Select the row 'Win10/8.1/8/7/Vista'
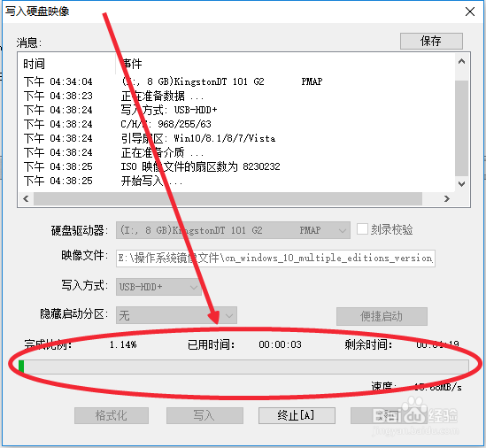 pos(237,138)
